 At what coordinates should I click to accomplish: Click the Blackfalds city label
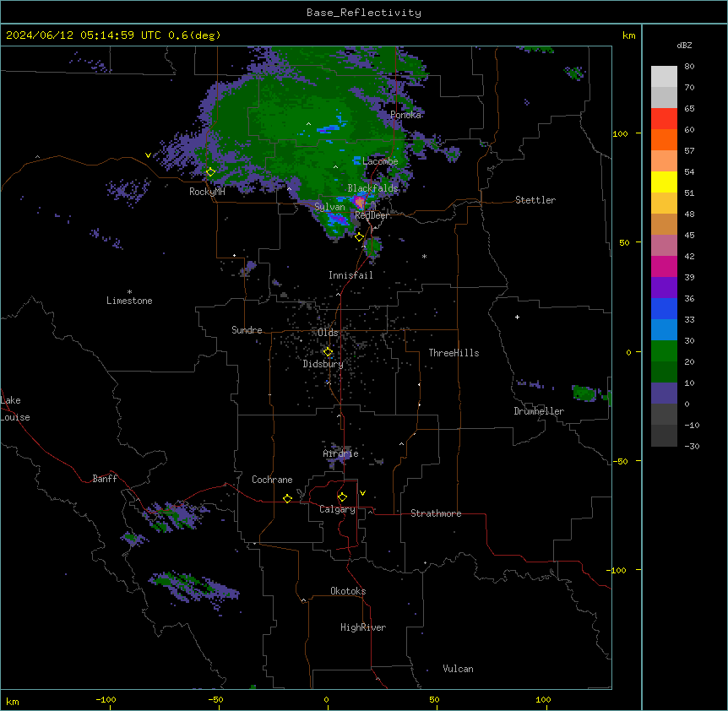tap(372, 188)
